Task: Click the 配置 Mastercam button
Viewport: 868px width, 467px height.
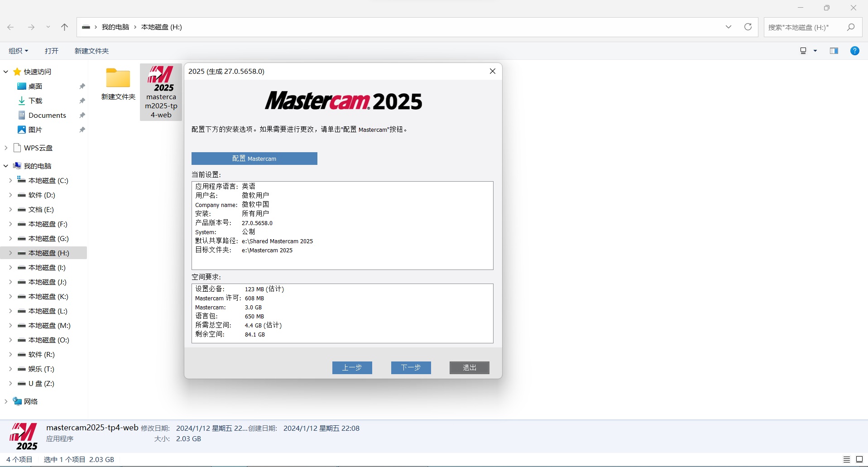Action: (254, 159)
